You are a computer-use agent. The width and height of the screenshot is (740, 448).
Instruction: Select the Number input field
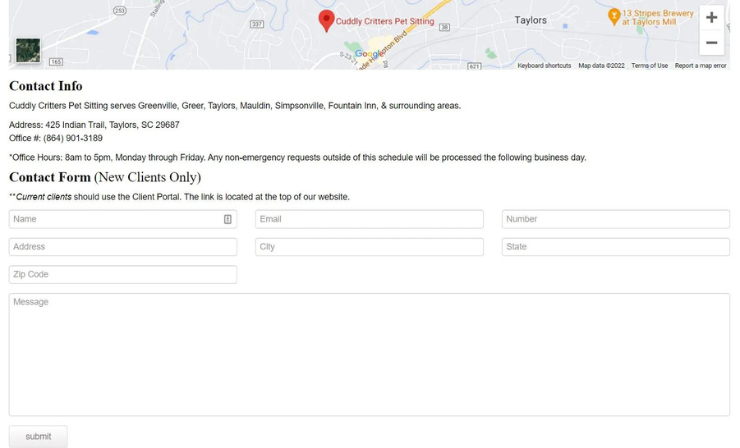click(615, 219)
